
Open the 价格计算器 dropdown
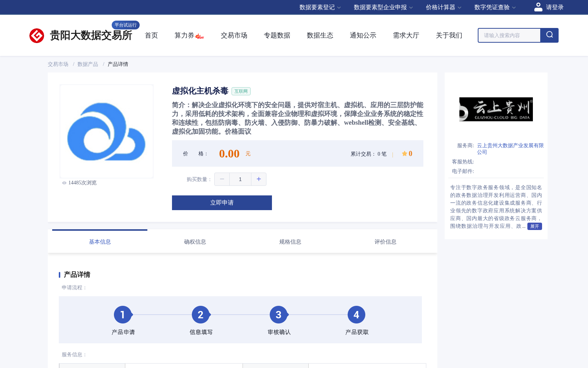tap(444, 7)
